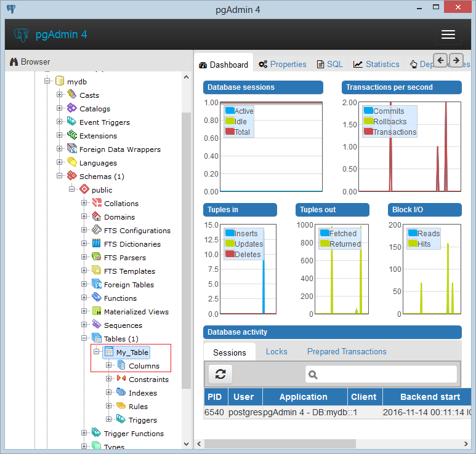Screen dimensions: 476x454
Task: Click the Deletes legend color swatch
Action: (x=230, y=254)
